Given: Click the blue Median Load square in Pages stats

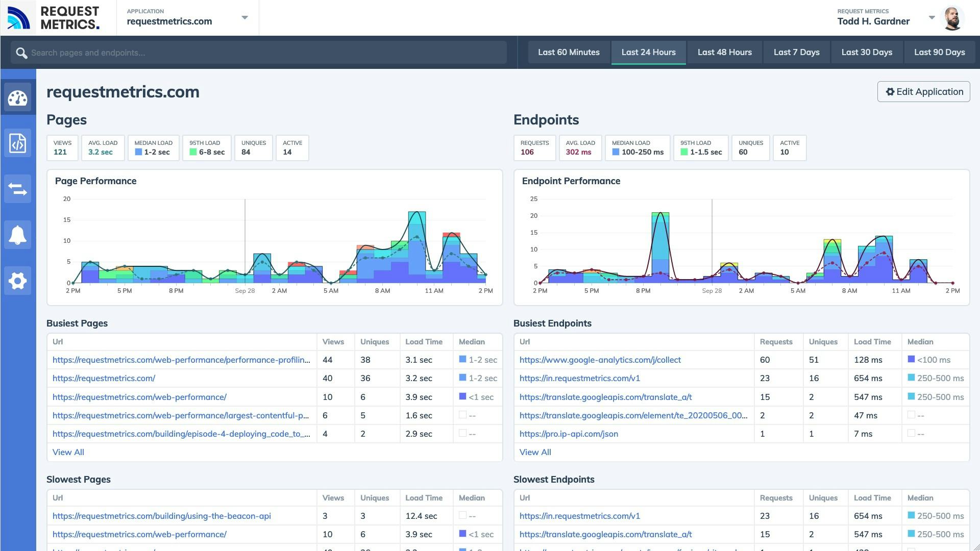Looking at the screenshot, I should tap(138, 152).
